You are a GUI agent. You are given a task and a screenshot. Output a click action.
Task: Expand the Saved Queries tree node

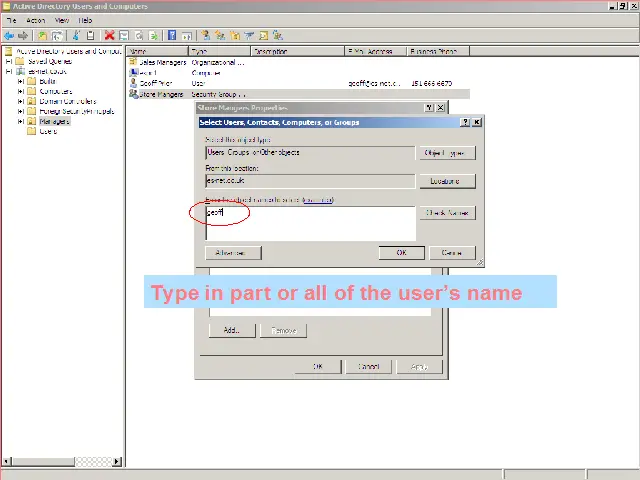coord(9,61)
